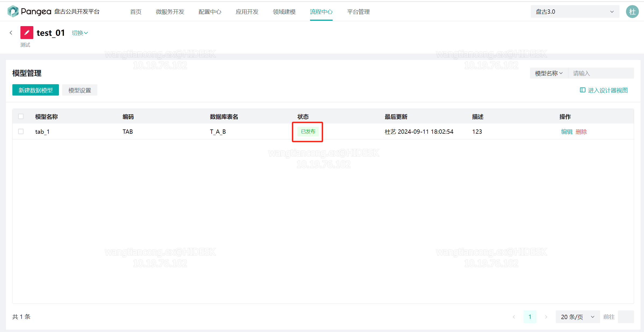The image size is (644, 332).
Task: Open the 盘古3.0 version dropdown
Action: (575, 12)
